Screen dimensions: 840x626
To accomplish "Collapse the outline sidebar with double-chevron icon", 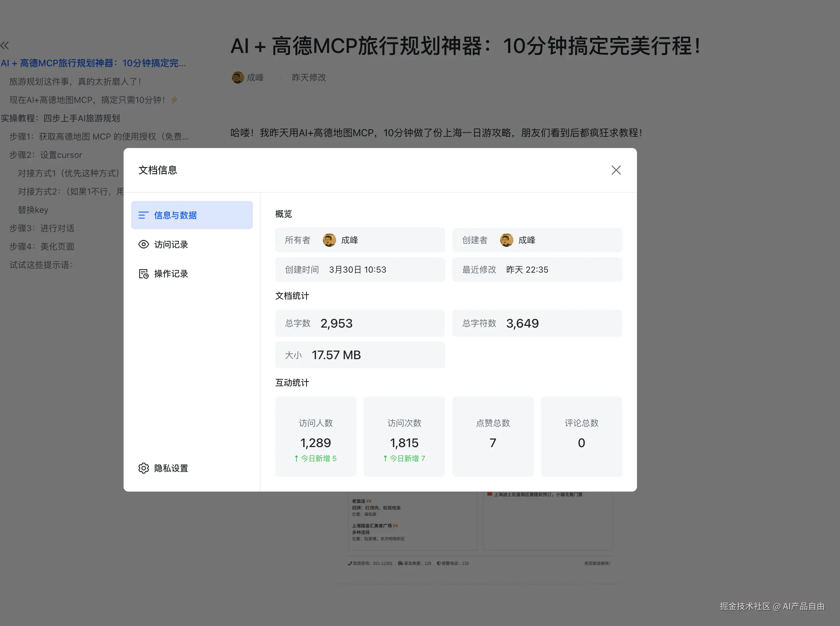I will [4, 46].
